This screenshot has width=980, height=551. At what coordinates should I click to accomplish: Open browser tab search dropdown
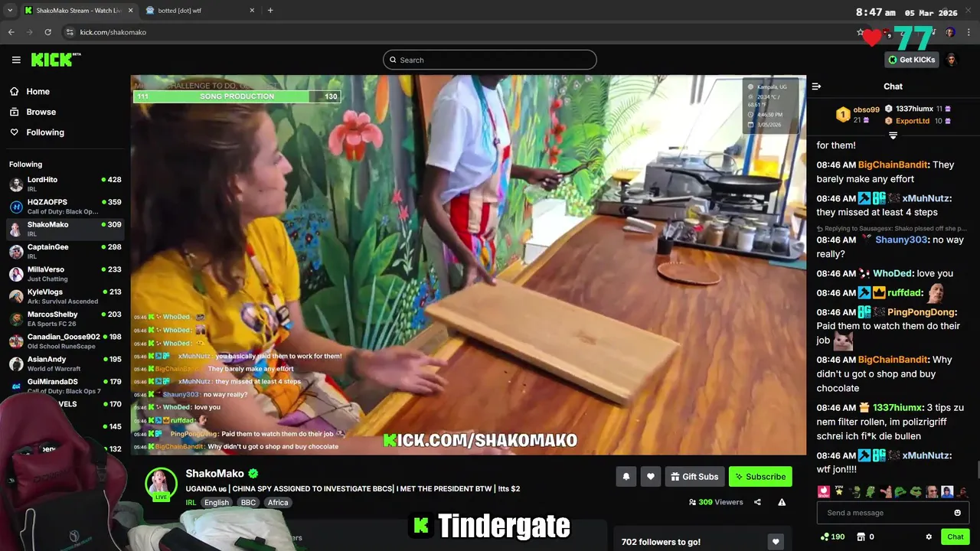coord(9,11)
